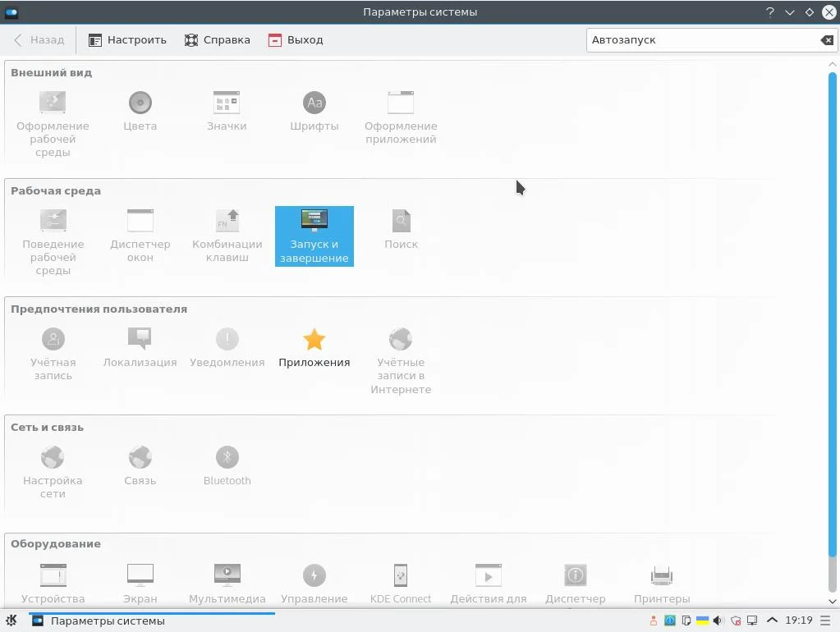The height and width of the screenshot is (632, 840).
Task: Open the Экран display module
Action: click(140, 584)
